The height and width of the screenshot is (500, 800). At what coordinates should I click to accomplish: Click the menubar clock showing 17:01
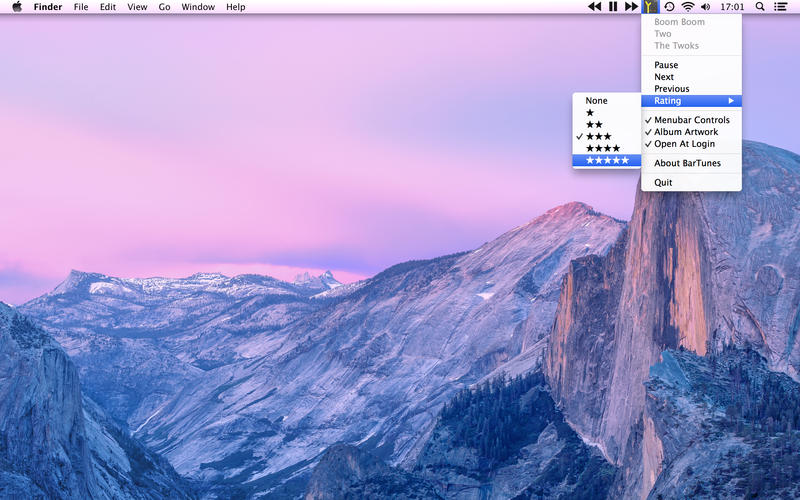pyautogui.click(x=732, y=7)
